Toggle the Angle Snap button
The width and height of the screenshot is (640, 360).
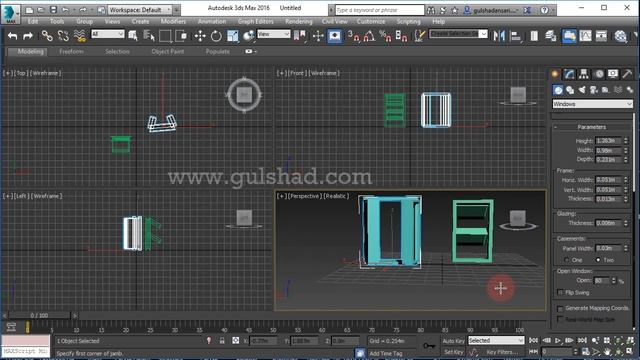click(369, 36)
